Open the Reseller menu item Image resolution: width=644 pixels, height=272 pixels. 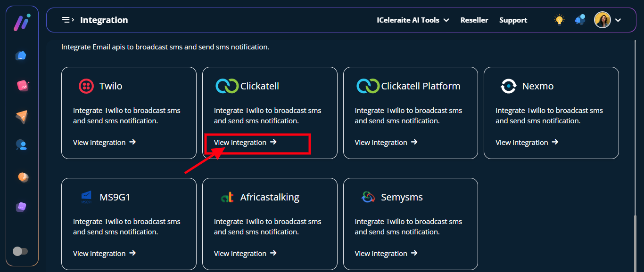474,20
